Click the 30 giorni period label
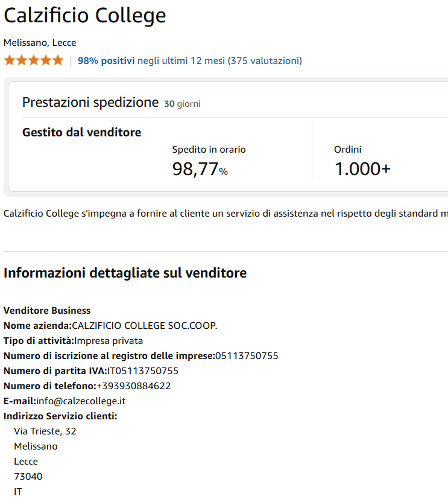The height and width of the screenshot is (499, 448). 182,104
